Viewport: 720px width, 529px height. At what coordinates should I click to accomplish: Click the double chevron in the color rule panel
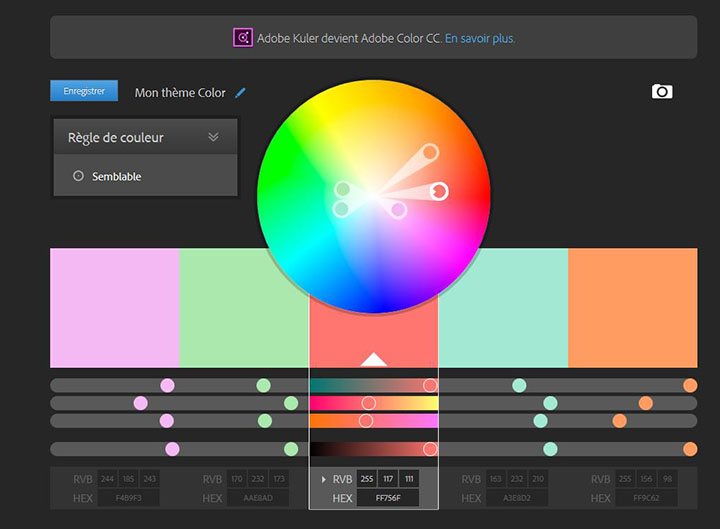[213, 137]
